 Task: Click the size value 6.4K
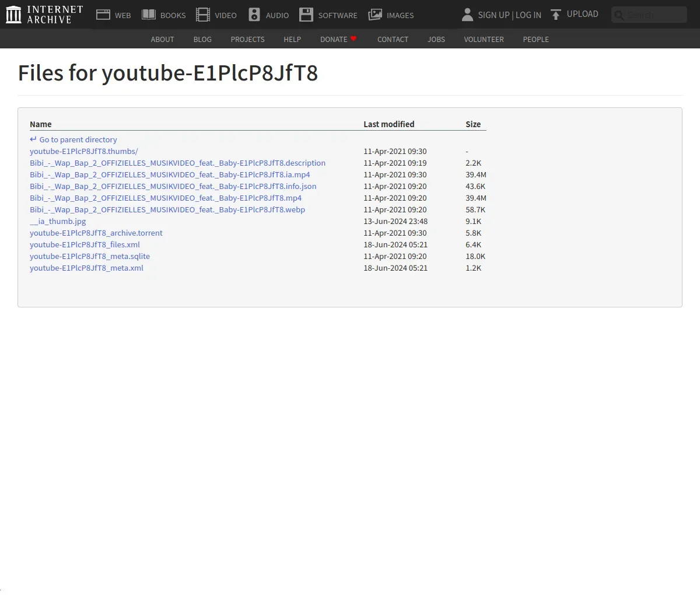[474, 244]
